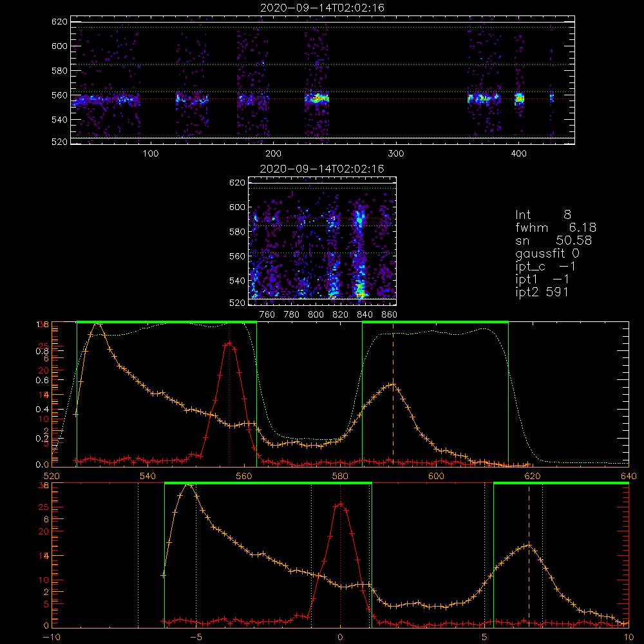This screenshot has width=644, height=644.
Task: Click the white y-axis label 0.6
Action: 42,381
